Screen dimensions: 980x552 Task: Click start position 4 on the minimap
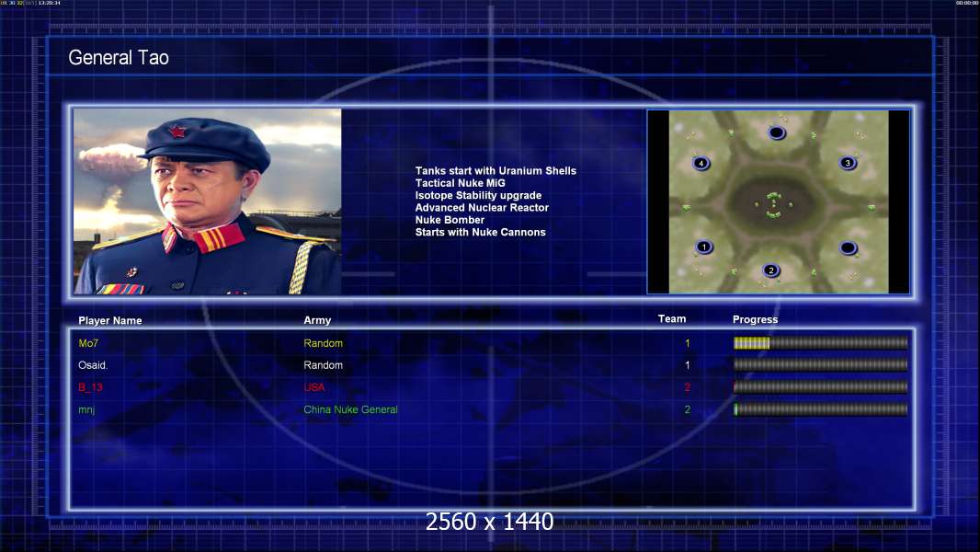(x=701, y=163)
